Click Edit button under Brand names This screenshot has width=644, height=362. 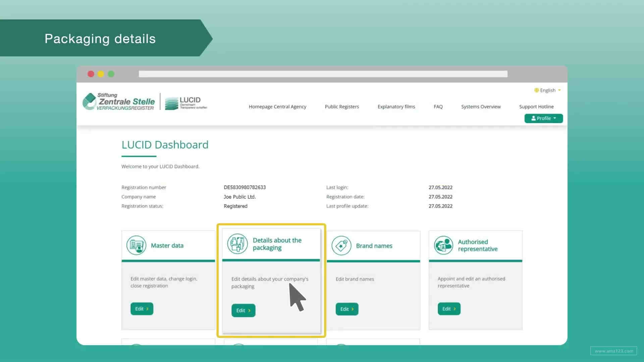[x=347, y=309]
